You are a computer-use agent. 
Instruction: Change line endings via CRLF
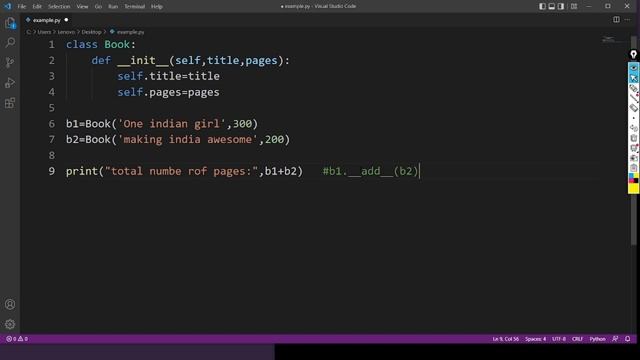pos(577,339)
